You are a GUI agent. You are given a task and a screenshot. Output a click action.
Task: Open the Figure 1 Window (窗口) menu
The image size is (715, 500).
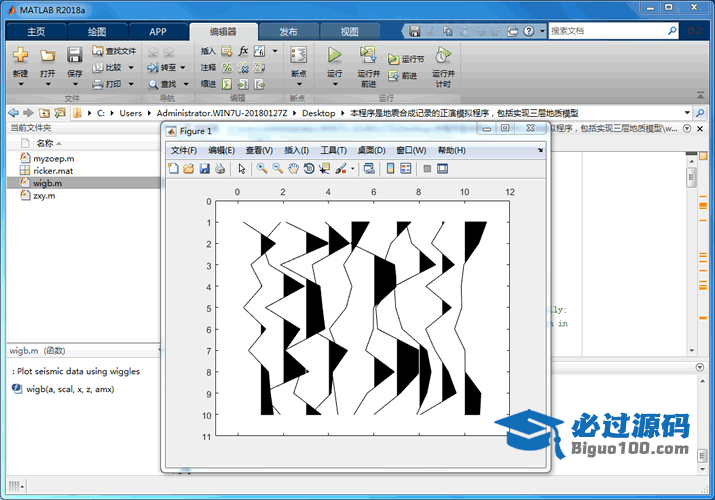411,150
